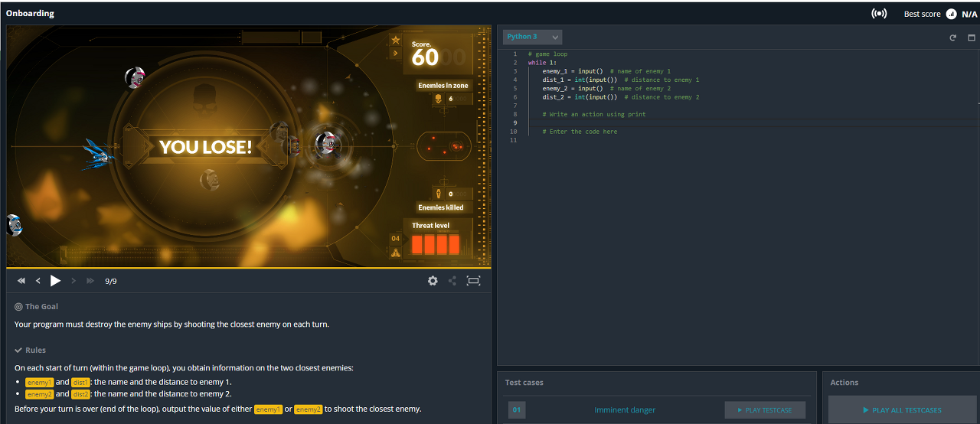Click the '# game loop' comment line
The width and height of the screenshot is (980, 424).
click(547, 54)
